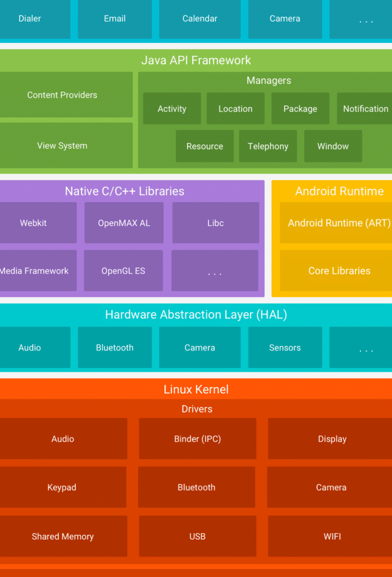
Task: Select the Android Runtime (ART) box
Action: coord(337,223)
